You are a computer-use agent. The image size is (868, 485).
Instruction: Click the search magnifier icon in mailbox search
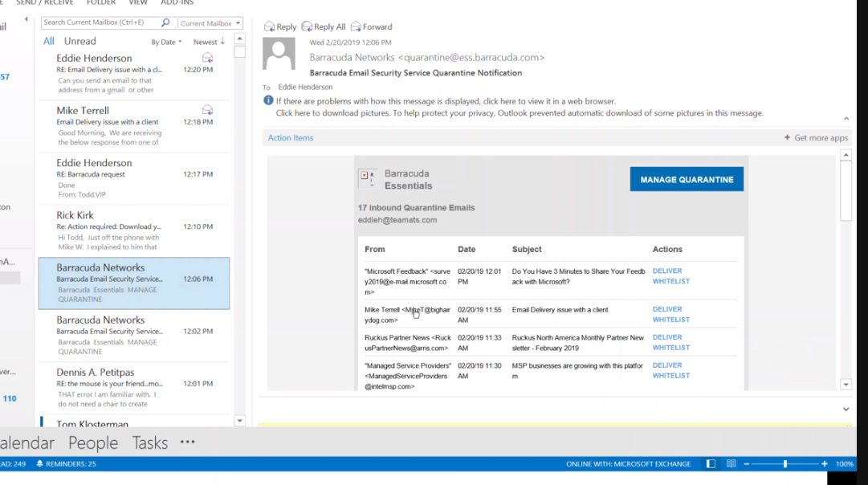click(x=165, y=22)
